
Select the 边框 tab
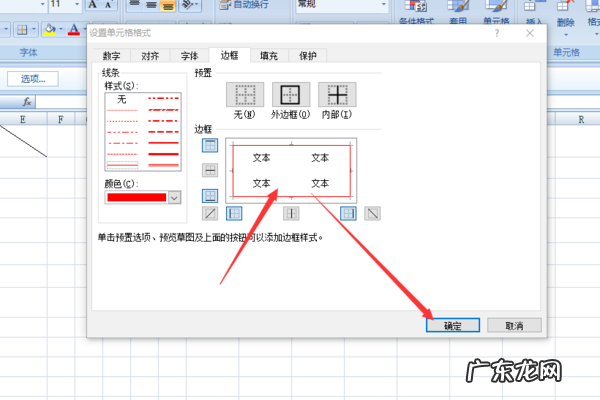(230, 55)
